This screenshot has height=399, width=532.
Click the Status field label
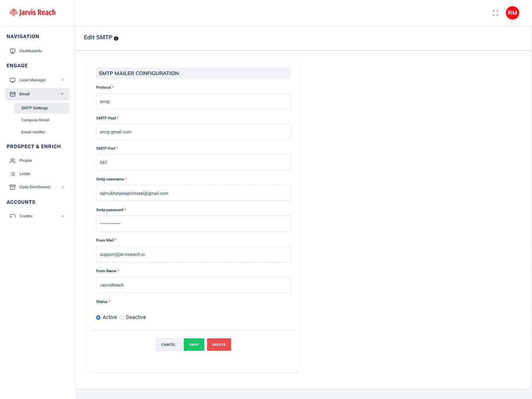[102, 302]
